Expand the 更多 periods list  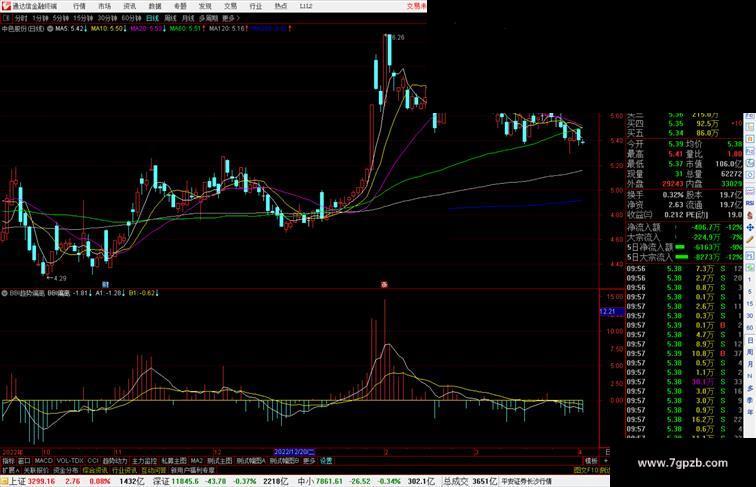(x=230, y=18)
